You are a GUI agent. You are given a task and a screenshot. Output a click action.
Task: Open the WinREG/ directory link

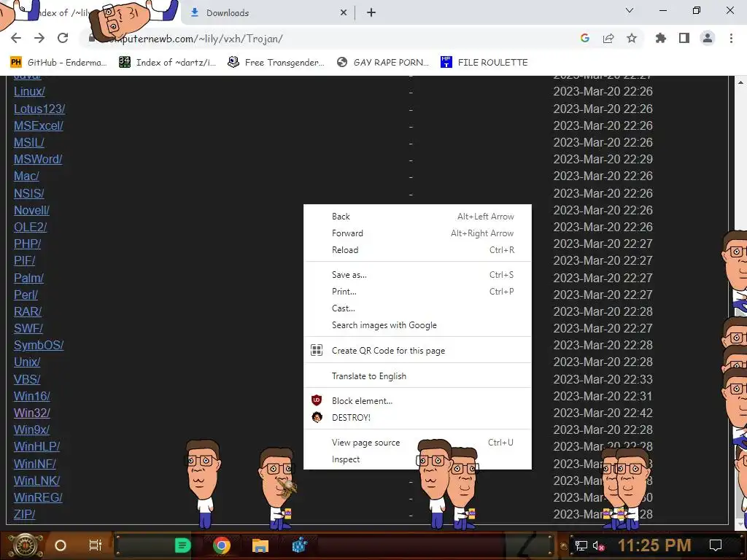[38, 497]
